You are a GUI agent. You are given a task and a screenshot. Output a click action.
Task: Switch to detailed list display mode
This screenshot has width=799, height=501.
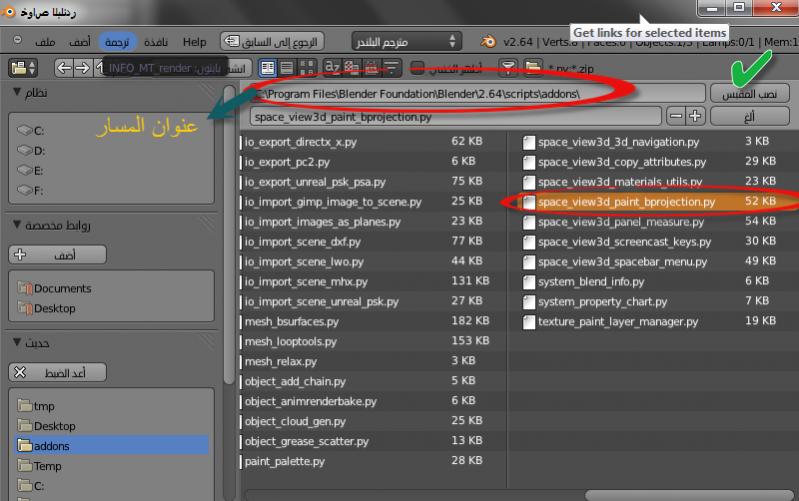tap(287, 68)
